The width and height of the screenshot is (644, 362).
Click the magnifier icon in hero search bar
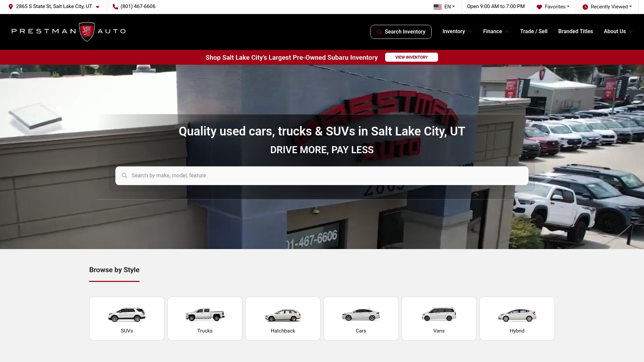[x=124, y=175]
